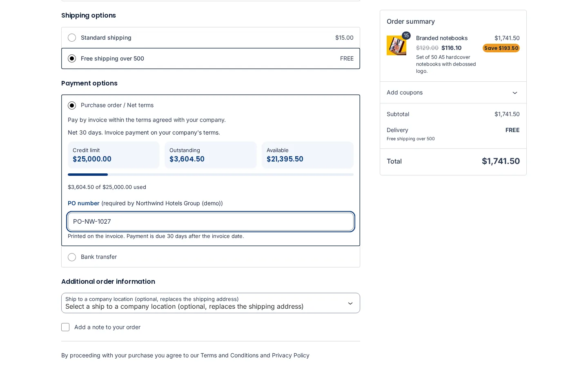Click the Delivery FREE value in summary
This screenshot has height=368, width=588.
tap(512, 130)
